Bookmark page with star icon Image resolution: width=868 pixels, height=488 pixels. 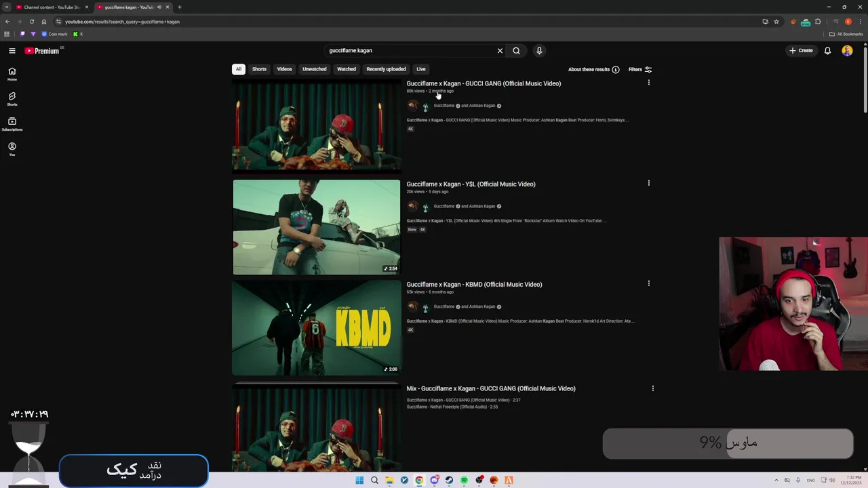(776, 22)
